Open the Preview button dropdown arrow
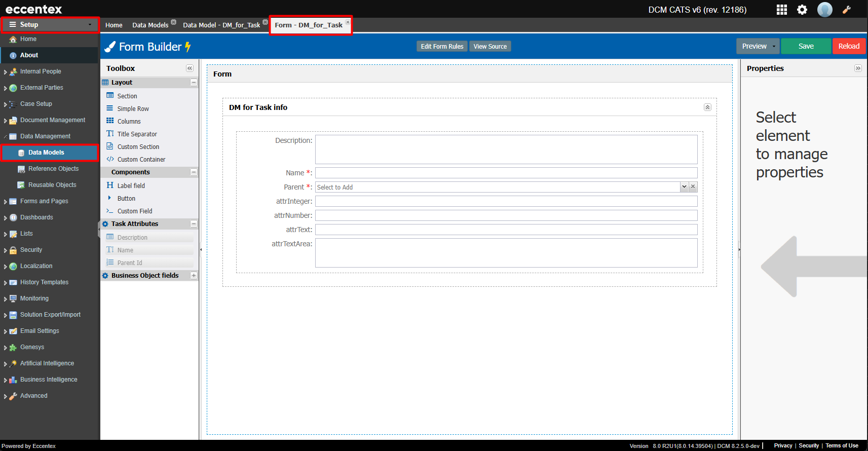 pyautogui.click(x=774, y=46)
